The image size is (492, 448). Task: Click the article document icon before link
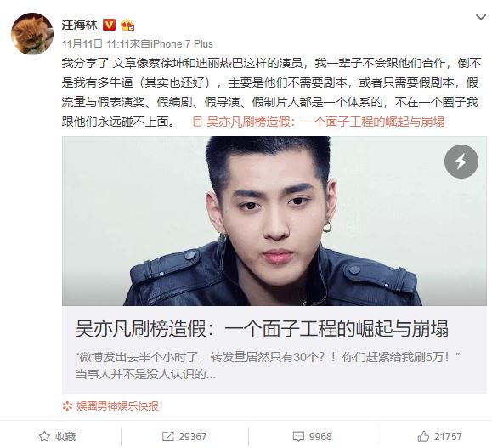tap(197, 122)
